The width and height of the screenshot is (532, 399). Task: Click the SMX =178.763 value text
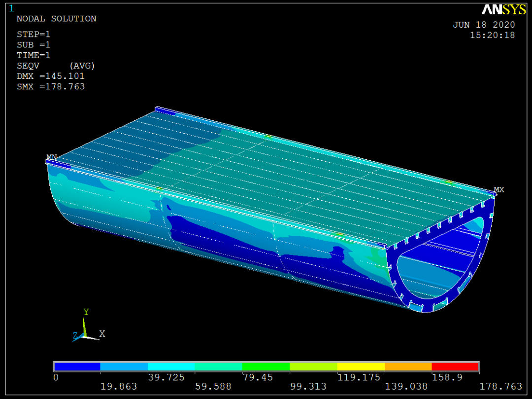click(x=51, y=86)
